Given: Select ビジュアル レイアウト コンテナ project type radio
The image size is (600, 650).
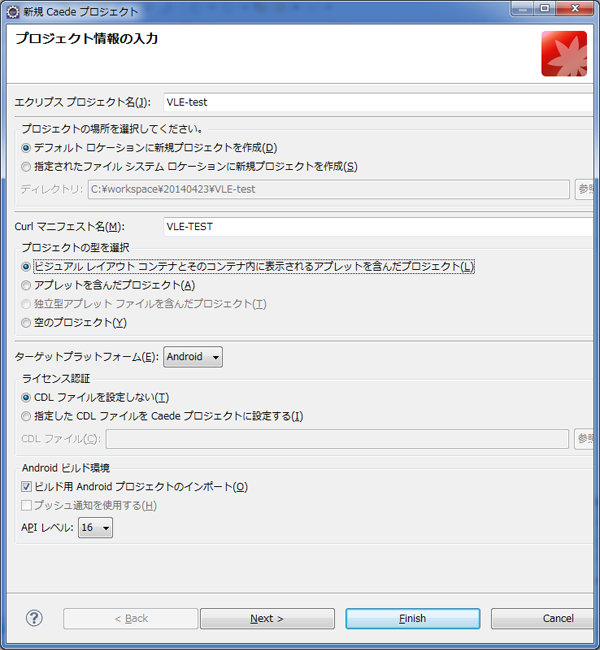Looking at the screenshot, I should point(26,267).
